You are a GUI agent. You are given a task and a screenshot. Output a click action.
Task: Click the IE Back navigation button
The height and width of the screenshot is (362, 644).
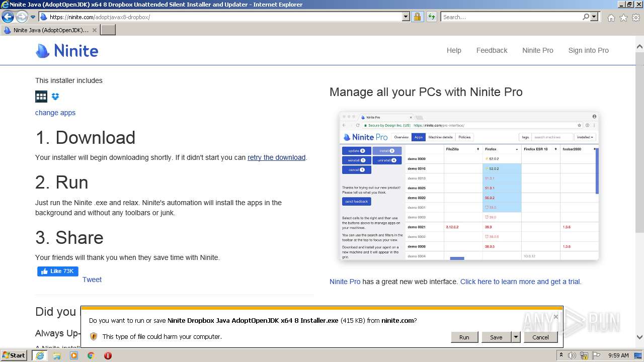click(x=8, y=17)
